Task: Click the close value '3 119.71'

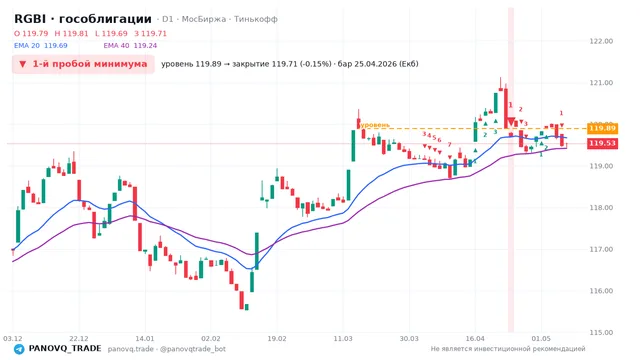Action: [x=151, y=33]
